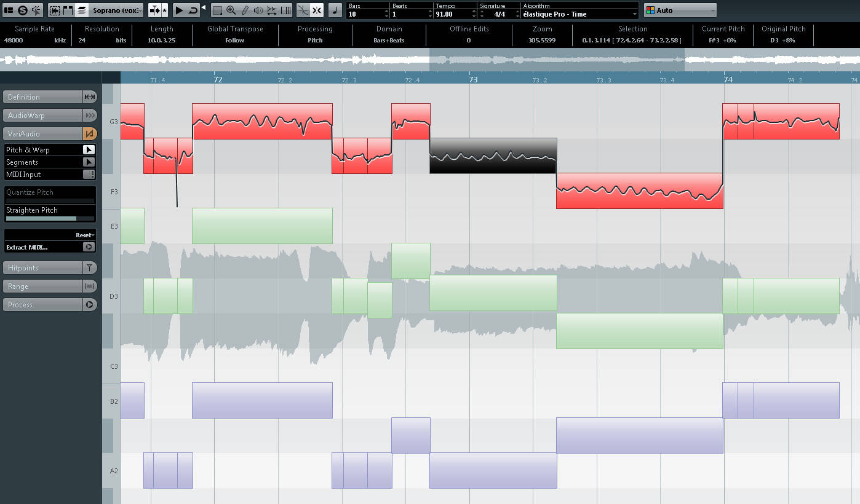This screenshot has height=504, width=860.
Task: Toggle the MIDI Input button
Action: [x=89, y=174]
